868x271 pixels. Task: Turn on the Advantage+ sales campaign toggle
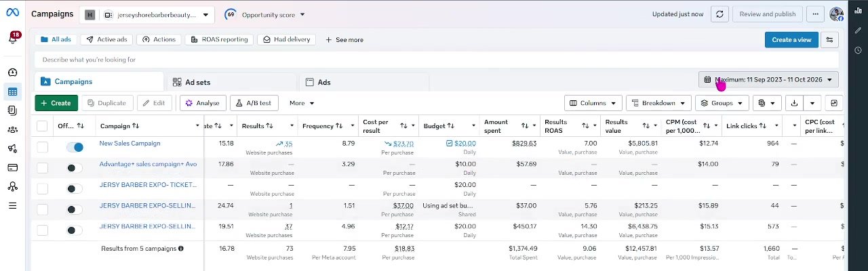tap(75, 168)
